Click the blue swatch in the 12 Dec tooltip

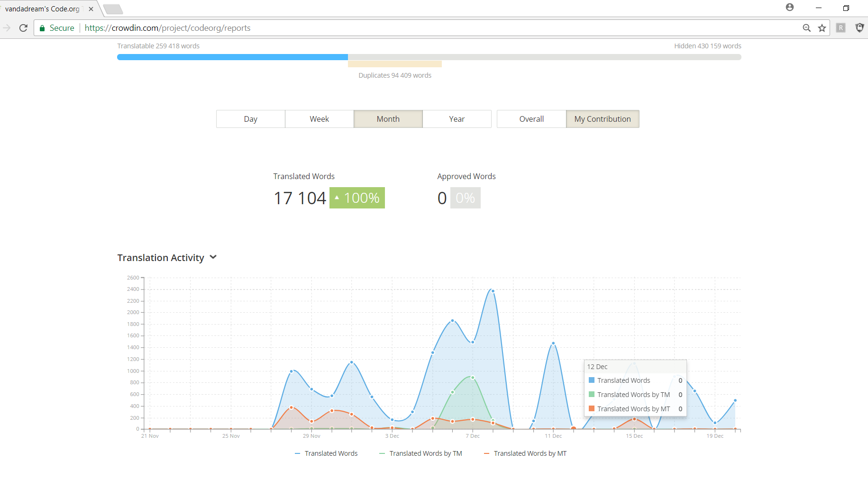(592, 380)
